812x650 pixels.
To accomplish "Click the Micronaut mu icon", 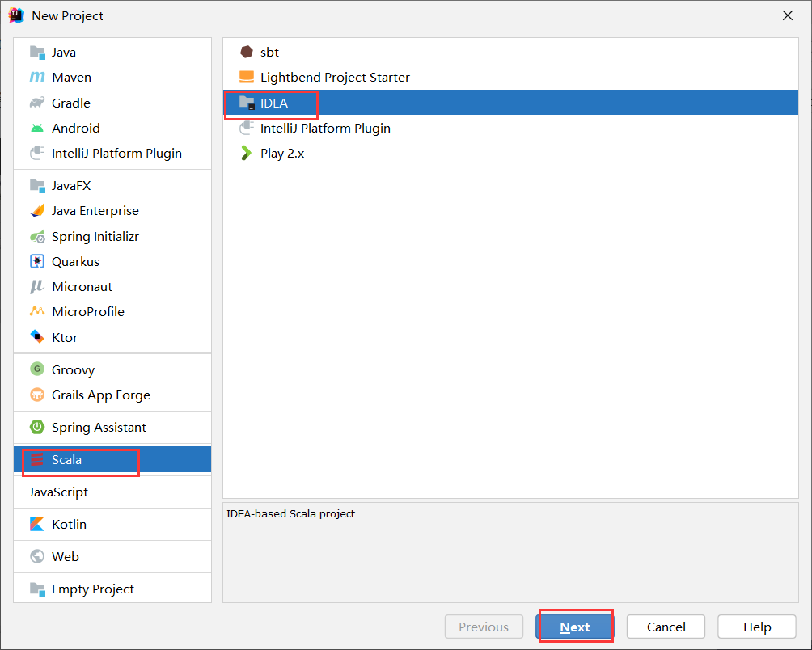I will 37,286.
